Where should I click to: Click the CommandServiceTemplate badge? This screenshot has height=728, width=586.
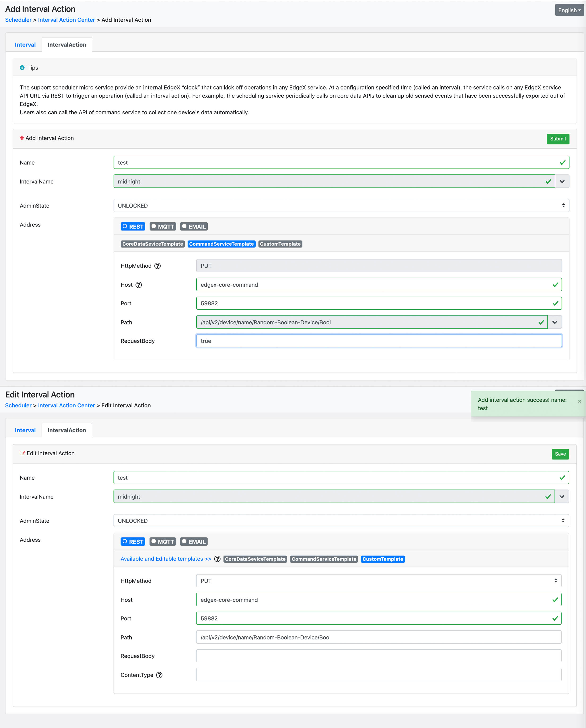(x=221, y=244)
